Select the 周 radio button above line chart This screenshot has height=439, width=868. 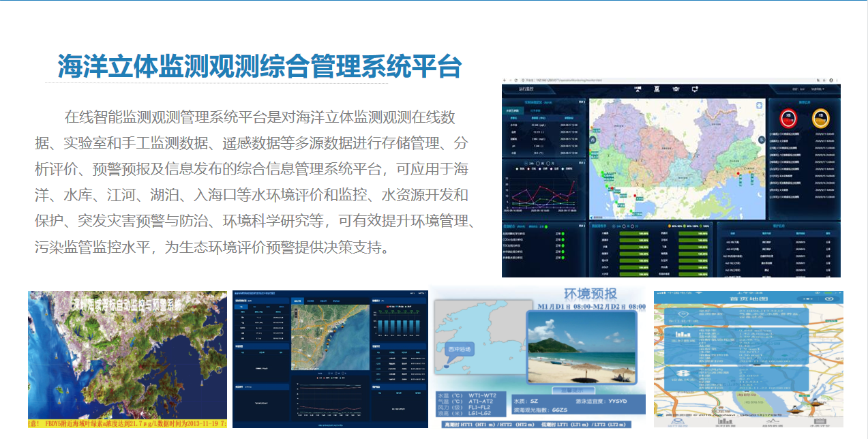click(x=538, y=163)
